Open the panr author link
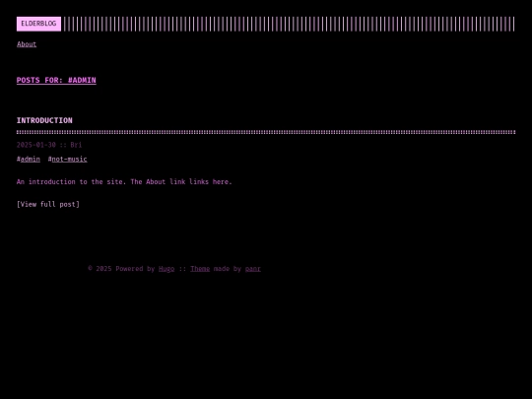 253,269
